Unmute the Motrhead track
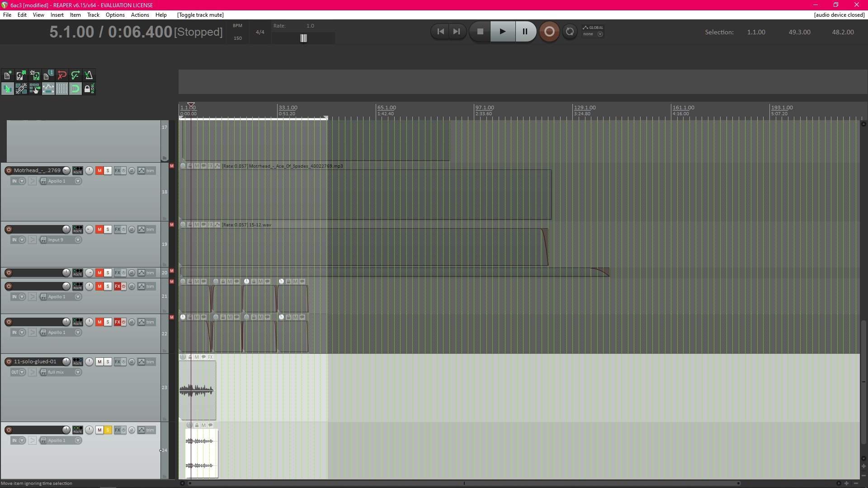This screenshot has width=868, height=488. [99, 171]
